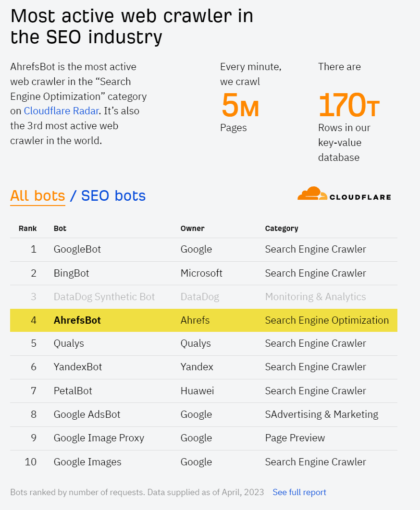
Task: Click the Cloudflare logo
Action: click(344, 193)
